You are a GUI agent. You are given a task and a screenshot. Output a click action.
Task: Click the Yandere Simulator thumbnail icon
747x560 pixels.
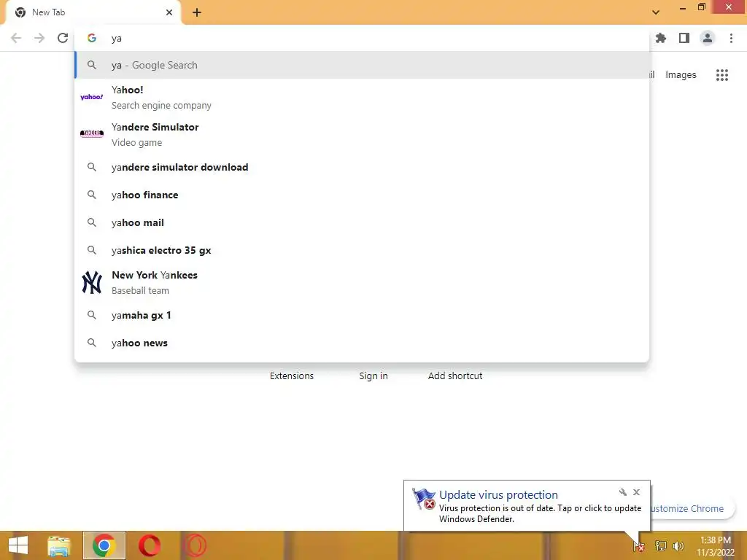(91, 134)
